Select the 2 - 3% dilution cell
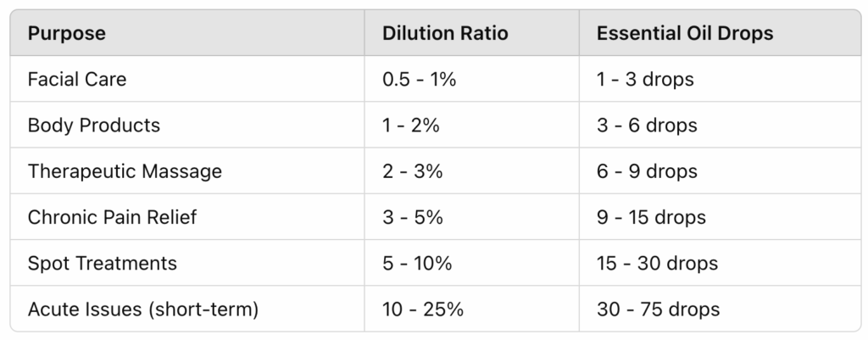Screen dimensions: 868x340 [413, 171]
